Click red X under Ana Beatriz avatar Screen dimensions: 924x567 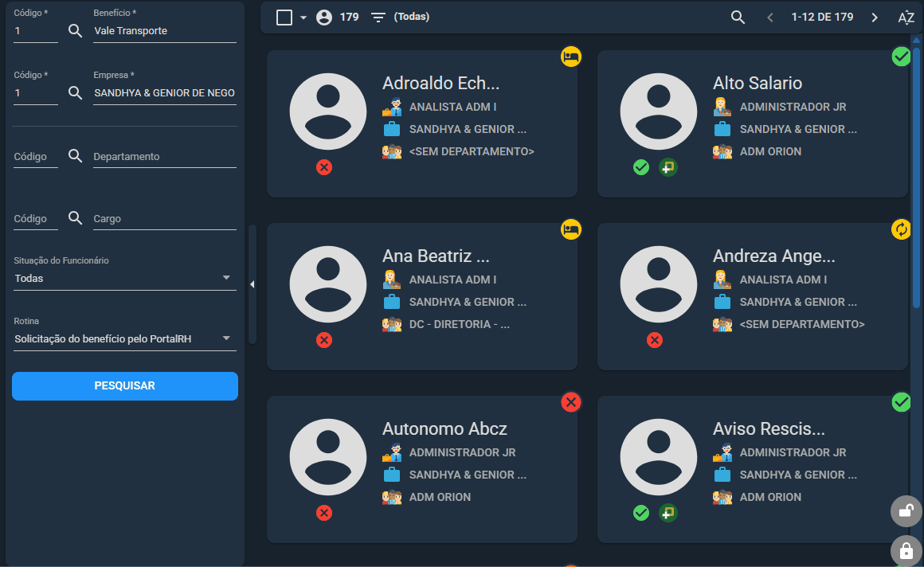(x=324, y=340)
